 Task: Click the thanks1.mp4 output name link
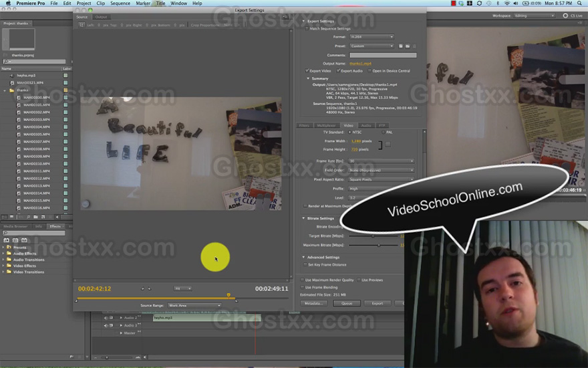coord(360,64)
